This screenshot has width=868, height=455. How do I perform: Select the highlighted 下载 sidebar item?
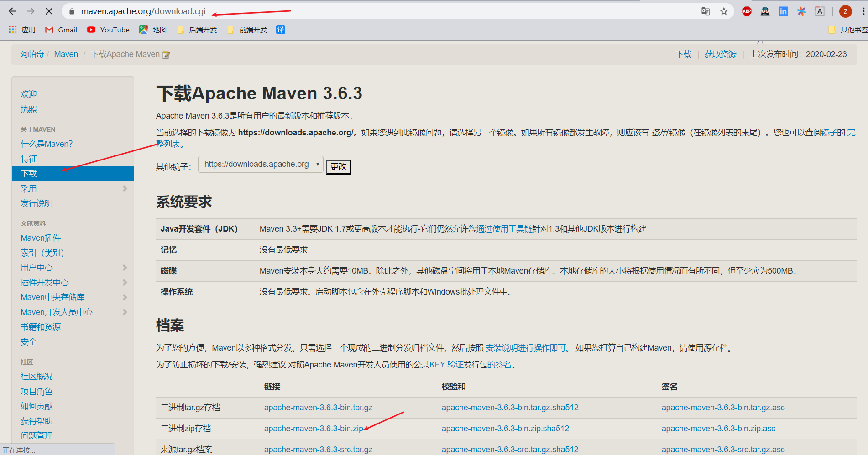[73, 174]
